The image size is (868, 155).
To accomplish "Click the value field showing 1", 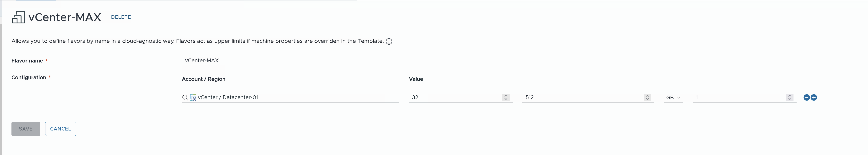I will point(738,97).
